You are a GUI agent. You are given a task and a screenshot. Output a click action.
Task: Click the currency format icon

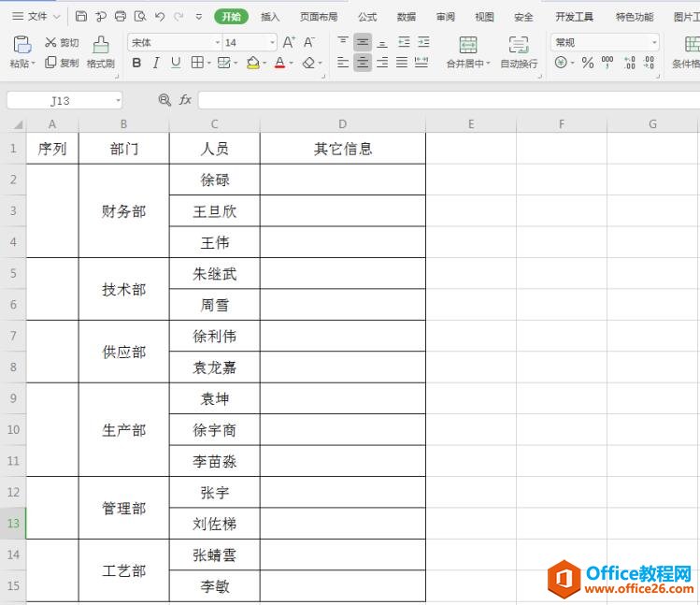click(x=561, y=62)
